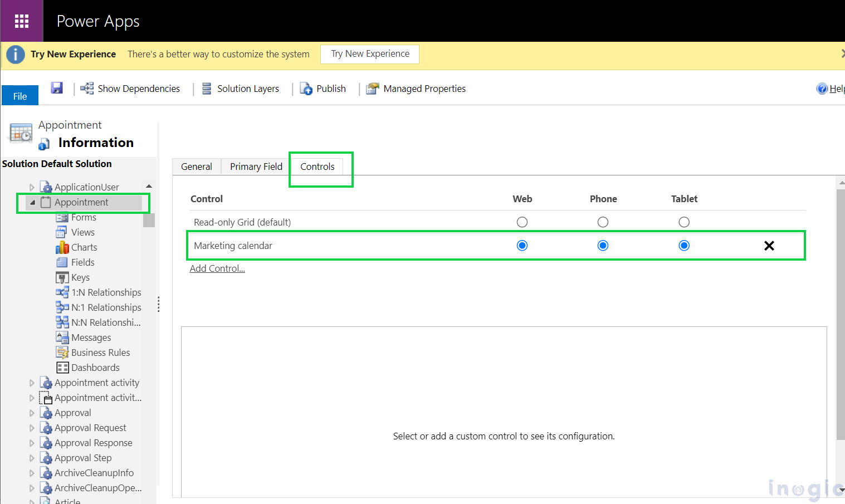Click the Forms icon under Appointment
Image resolution: width=845 pixels, height=504 pixels.
click(x=62, y=217)
